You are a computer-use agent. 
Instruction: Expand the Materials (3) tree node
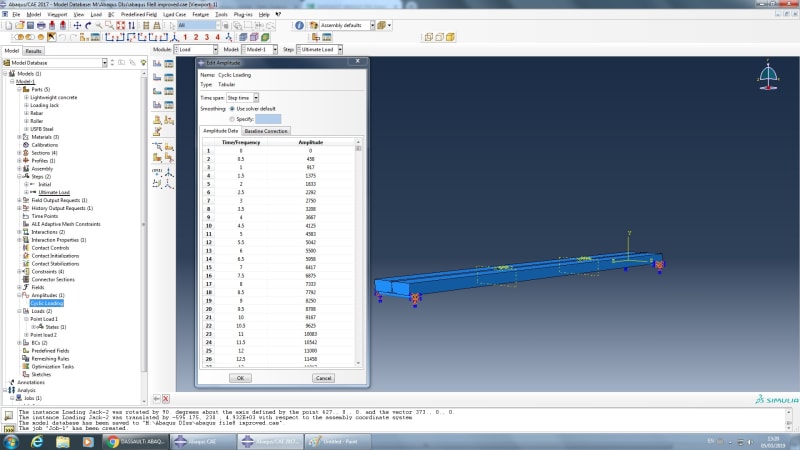click(x=19, y=137)
